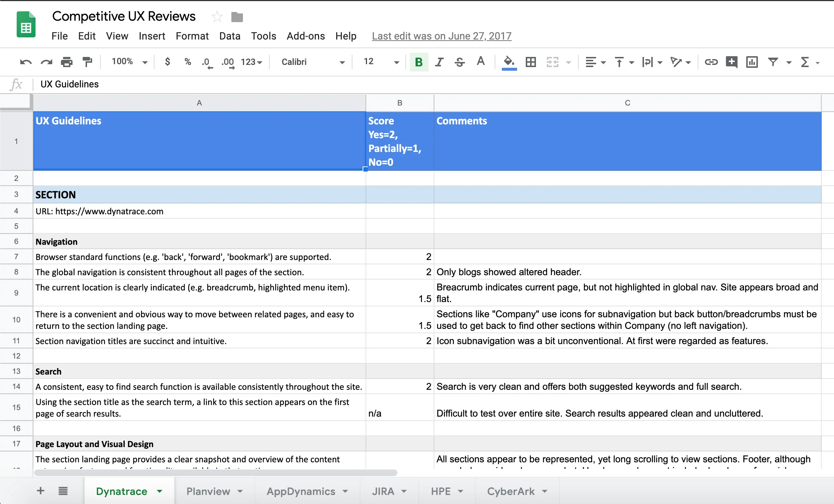Open the Format menu
The image size is (834, 504).
pyautogui.click(x=192, y=36)
